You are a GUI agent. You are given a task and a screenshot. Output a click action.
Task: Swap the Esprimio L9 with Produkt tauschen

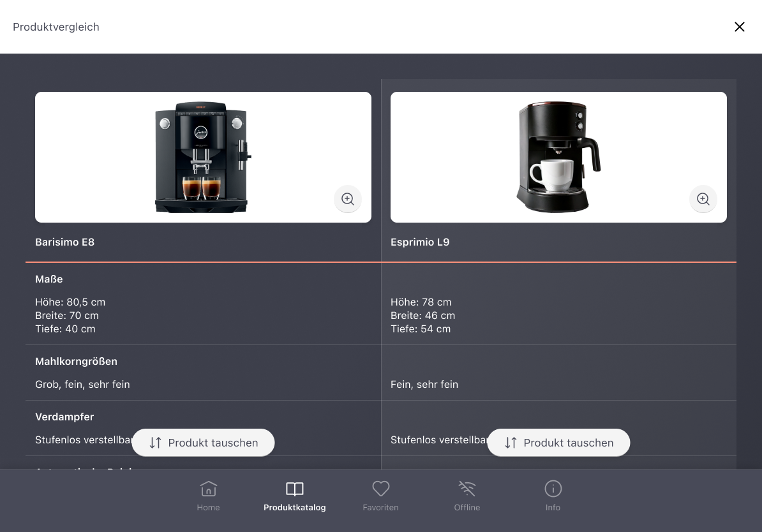pyautogui.click(x=559, y=443)
